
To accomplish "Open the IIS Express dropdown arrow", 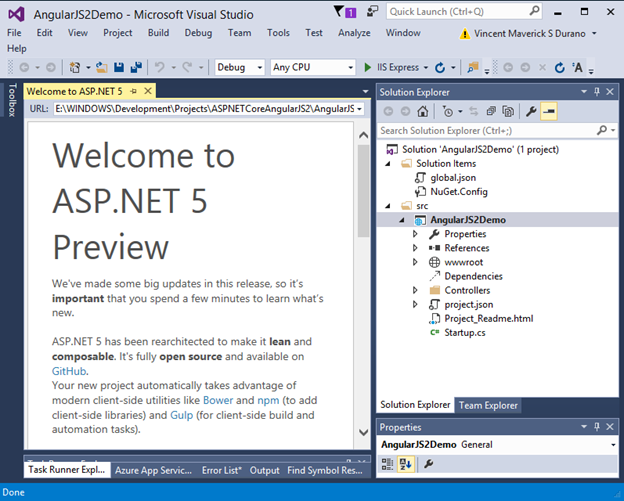I will tap(425, 68).
